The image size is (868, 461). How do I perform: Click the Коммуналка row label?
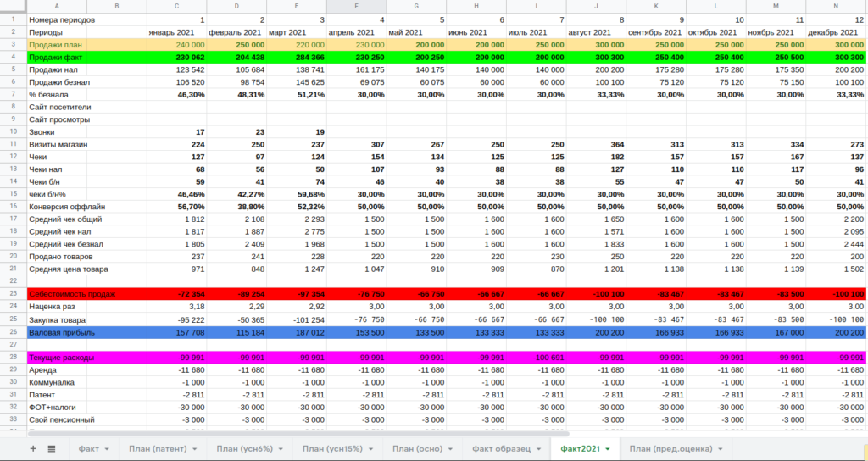point(52,382)
